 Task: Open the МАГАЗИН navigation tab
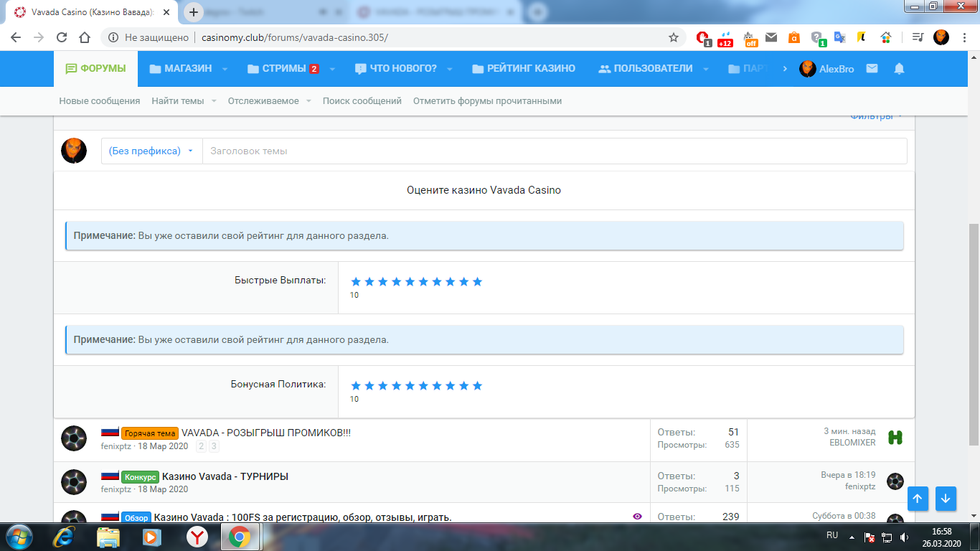181,69
